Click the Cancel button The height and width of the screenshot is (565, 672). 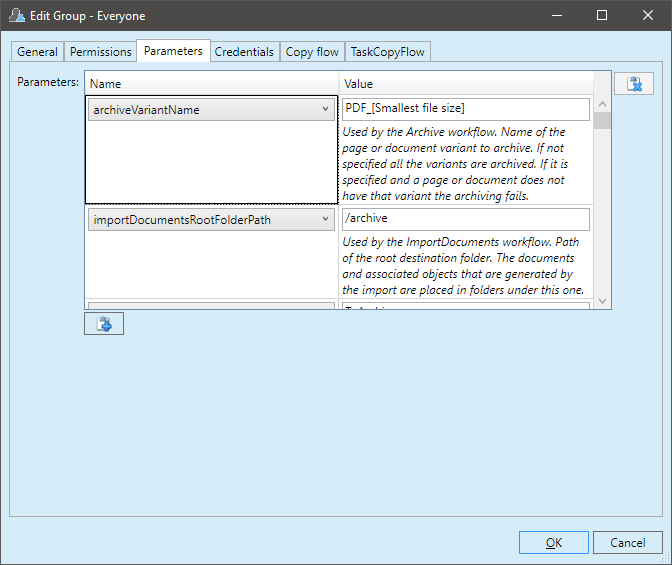click(x=628, y=543)
